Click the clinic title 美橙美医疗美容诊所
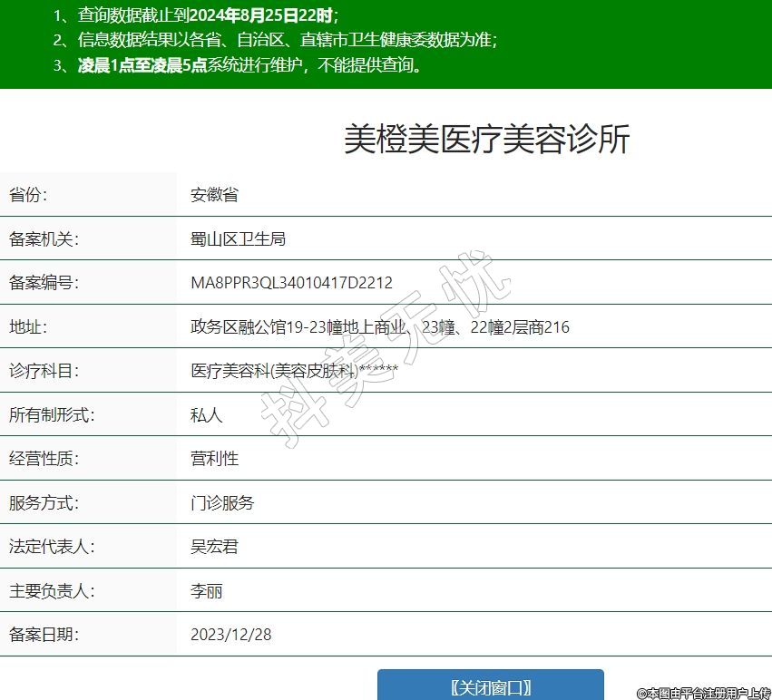This screenshot has height=700, width=772. pos(486,140)
